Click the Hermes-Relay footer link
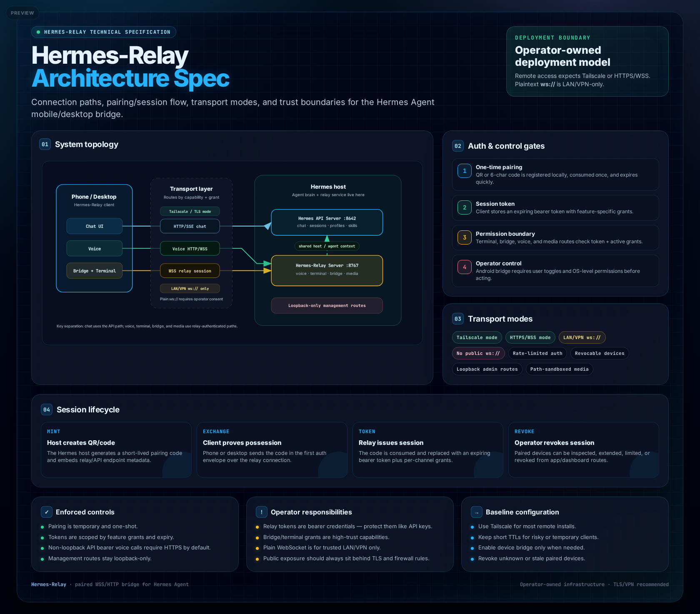The width and height of the screenshot is (700, 614). pyautogui.click(x=49, y=584)
